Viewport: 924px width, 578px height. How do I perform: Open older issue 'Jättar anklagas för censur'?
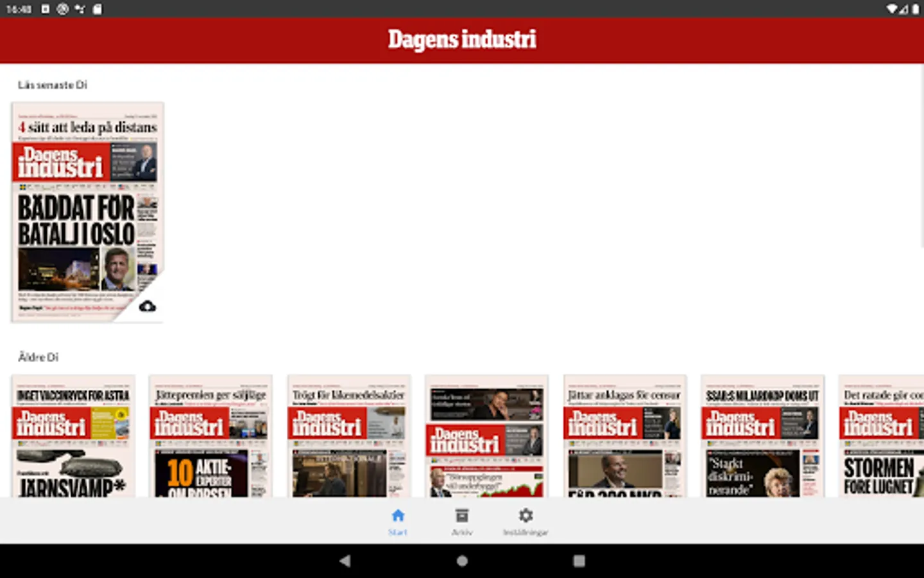coord(625,436)
